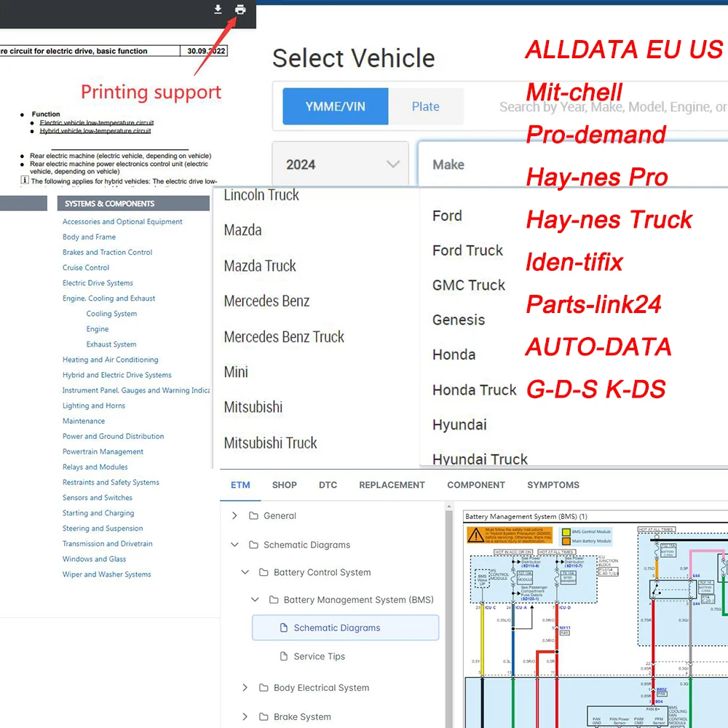
Task: Click the Brake System folder icon
Action: (264, 717)
